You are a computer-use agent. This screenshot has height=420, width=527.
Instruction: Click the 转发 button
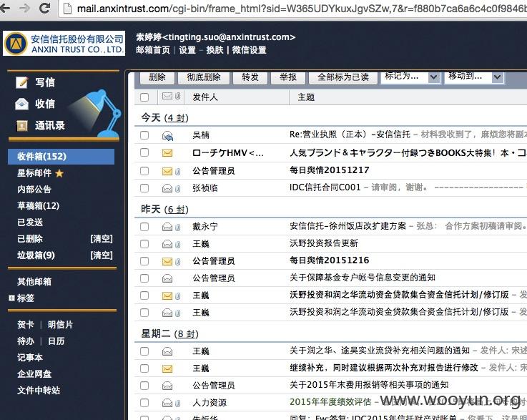click(250, 77)
